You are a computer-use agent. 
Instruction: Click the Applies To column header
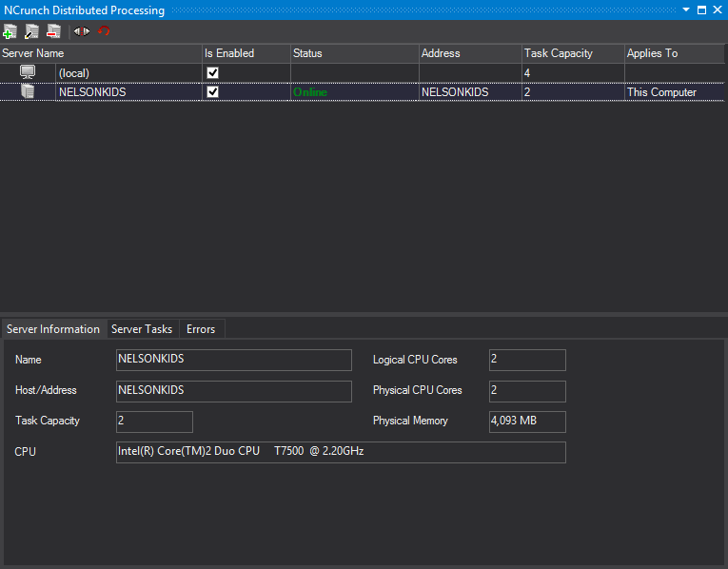[652, 53]
